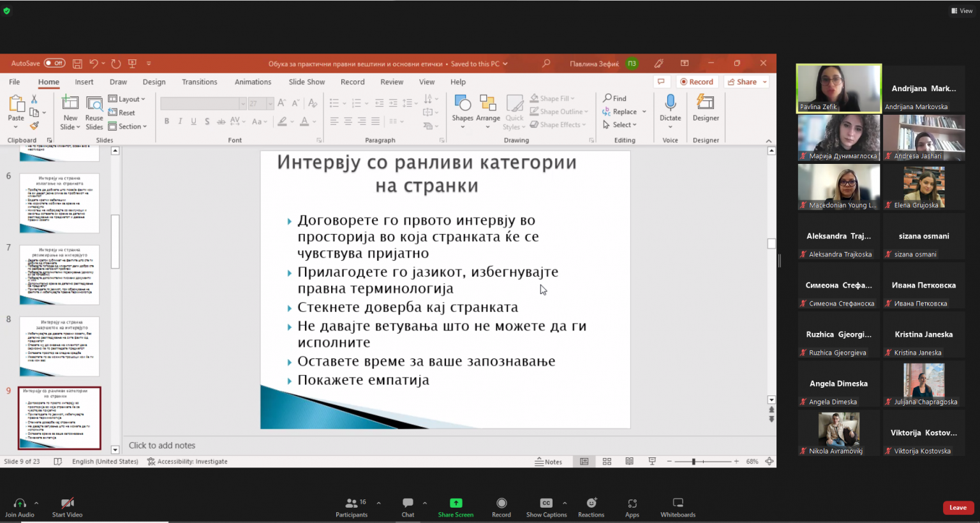Toggle the AutoSave switch
This screenshot has height=523, width=980.
pyautogui.click(x=54, y=63)
